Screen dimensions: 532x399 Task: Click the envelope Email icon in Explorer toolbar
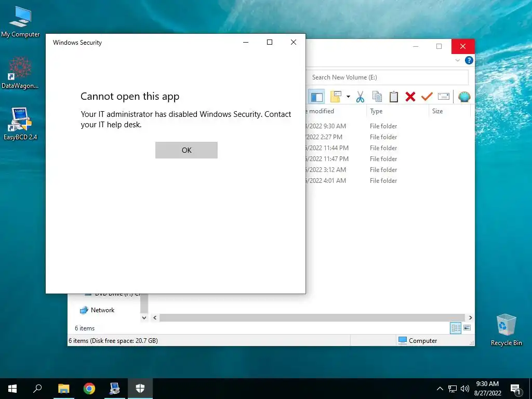click(444, 97)
